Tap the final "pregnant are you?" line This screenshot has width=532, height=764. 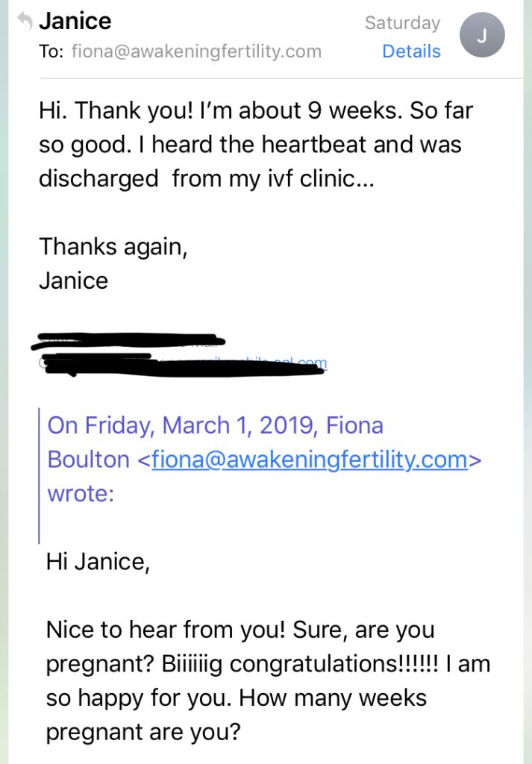click(143, 732)
